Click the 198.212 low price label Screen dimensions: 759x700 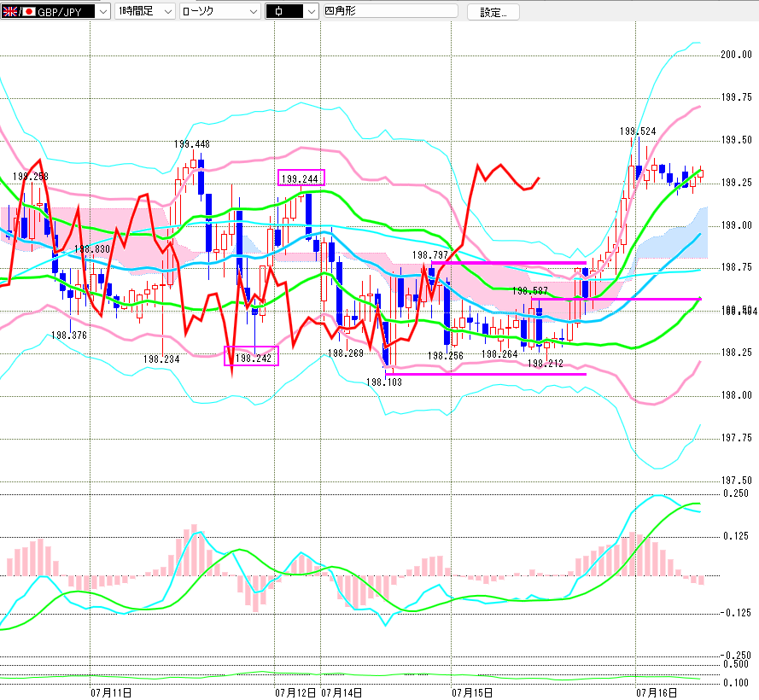(x=545, y=363)
